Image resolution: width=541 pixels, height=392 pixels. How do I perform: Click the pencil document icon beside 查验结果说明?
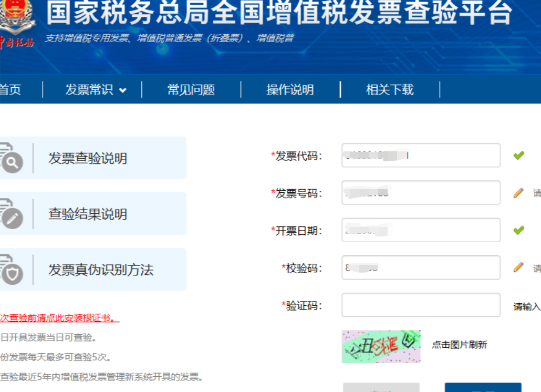[11, 214]
